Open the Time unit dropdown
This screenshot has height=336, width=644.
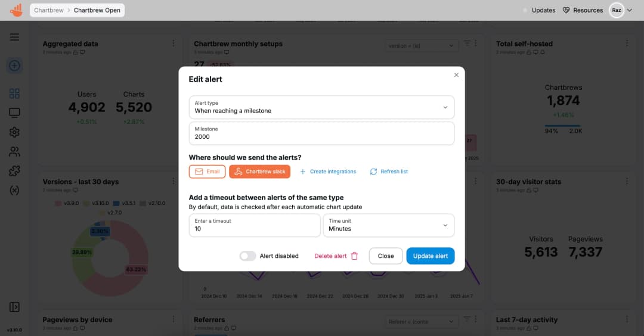(388, 225)
